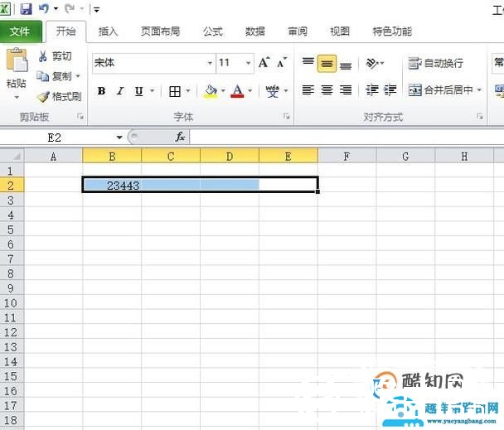Viewport: 504px width, 430px height.
Task: Expand the fill color dropdown arrow
Action: click(223, 91)
